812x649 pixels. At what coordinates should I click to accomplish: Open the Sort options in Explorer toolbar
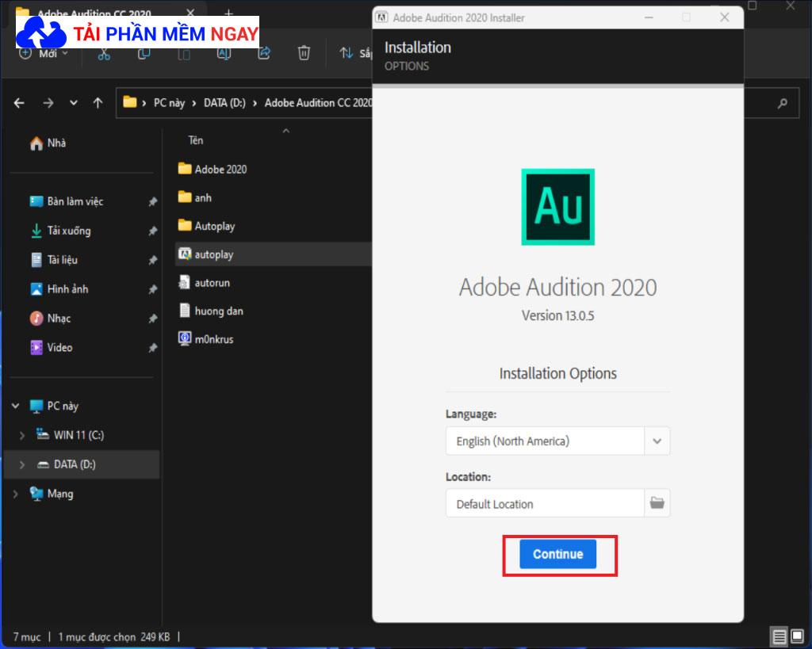(355, 53)
